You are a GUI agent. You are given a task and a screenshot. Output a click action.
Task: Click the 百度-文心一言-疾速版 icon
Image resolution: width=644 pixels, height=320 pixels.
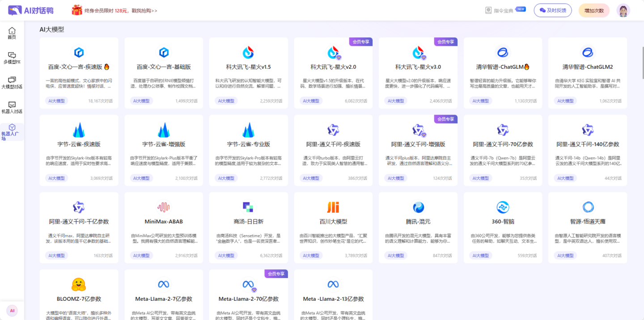pyautogui.click(x=79, y=53)
